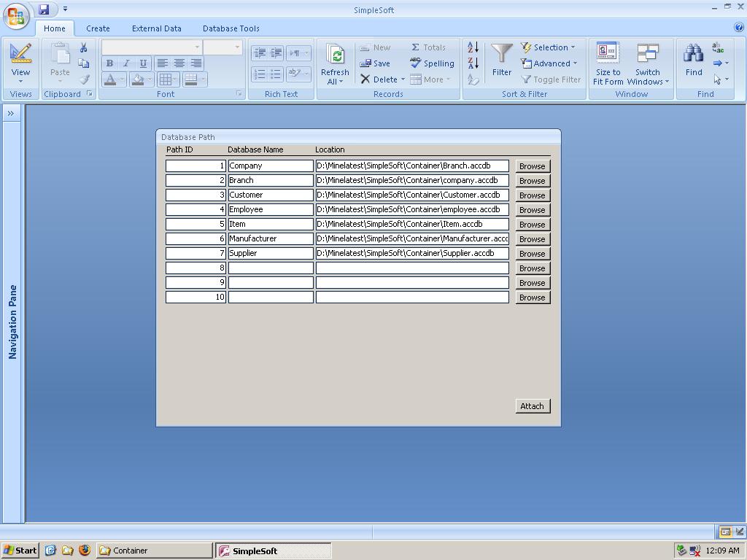Click the New record button
This screenshot has height=560, width=747.
(x=375, y=47)
